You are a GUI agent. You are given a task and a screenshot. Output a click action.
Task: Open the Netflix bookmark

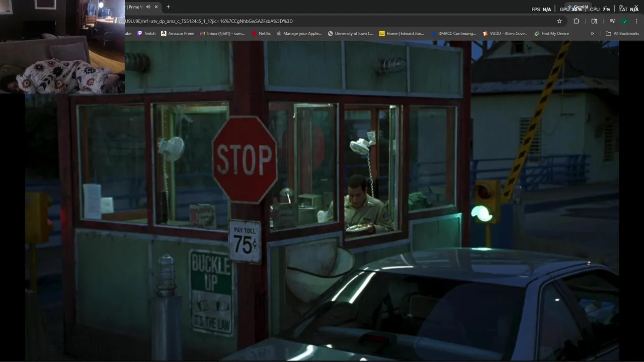262,34
